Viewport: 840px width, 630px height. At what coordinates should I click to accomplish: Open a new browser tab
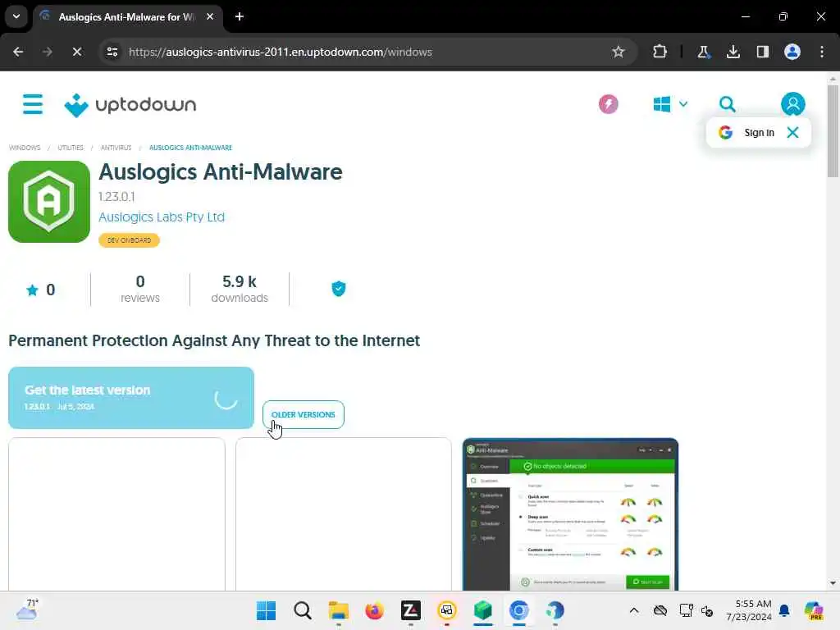[240, 16]
